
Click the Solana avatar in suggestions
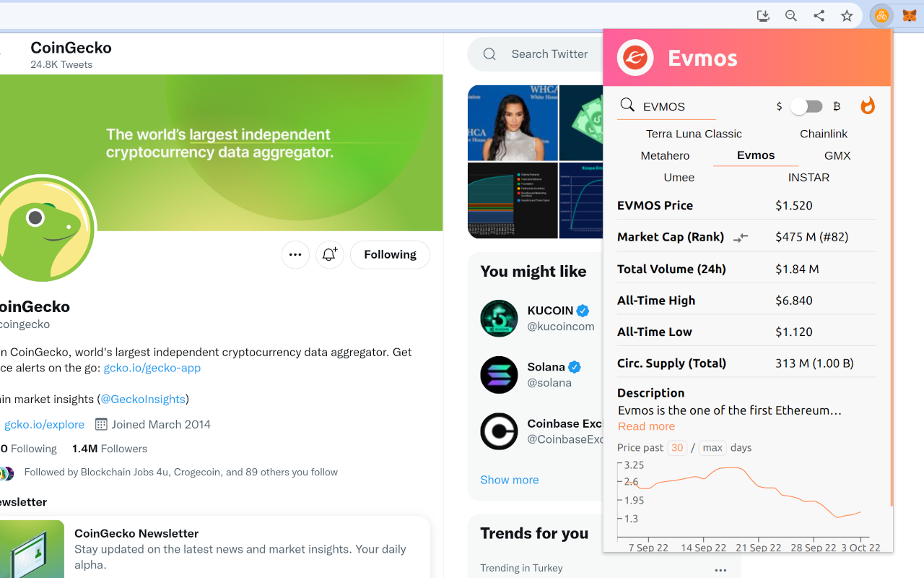[499, 374]
